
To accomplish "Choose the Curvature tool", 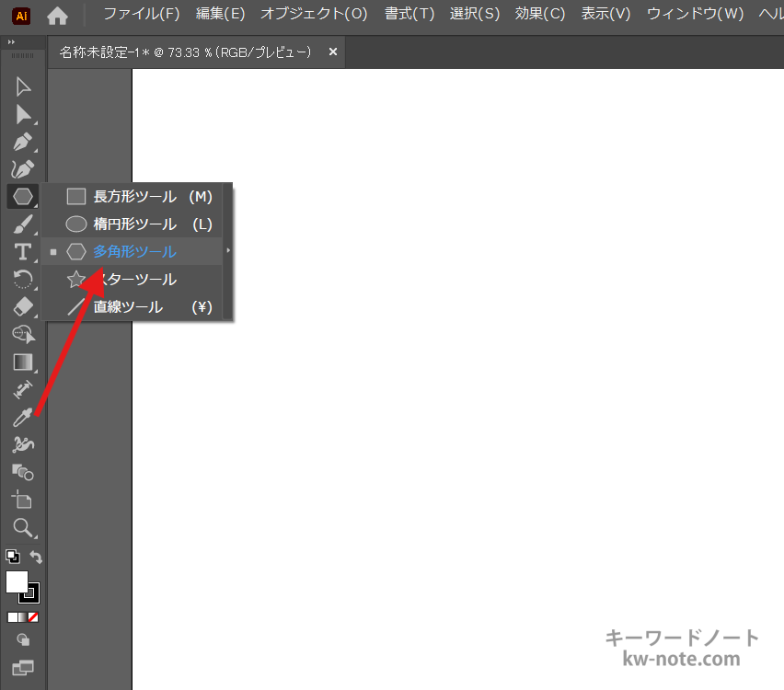I will pyautogui.click(x=23, y=169).
